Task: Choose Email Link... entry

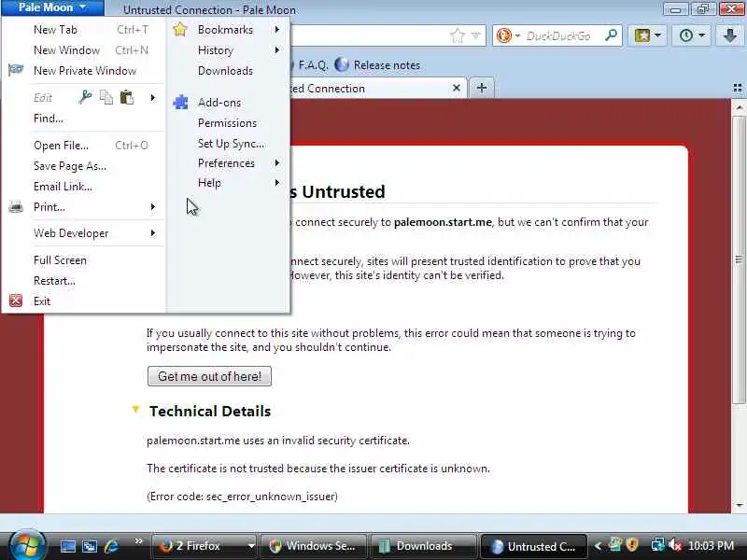Action: (63, 186)
